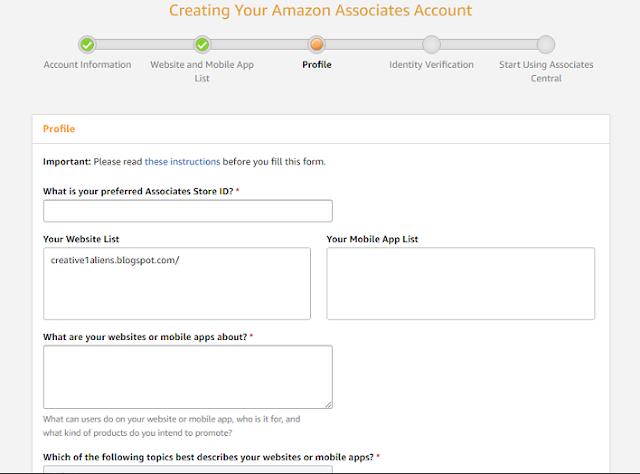The width and height of the screenshot is (640, 474).
Task: Click the Identity Verification step circle
Action: tap(431, 44)
